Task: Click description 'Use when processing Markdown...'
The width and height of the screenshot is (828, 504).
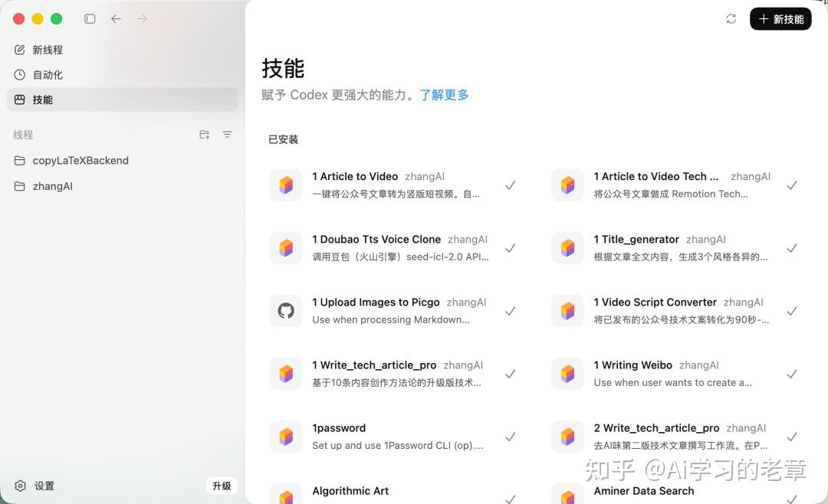Action: [391, 320]
